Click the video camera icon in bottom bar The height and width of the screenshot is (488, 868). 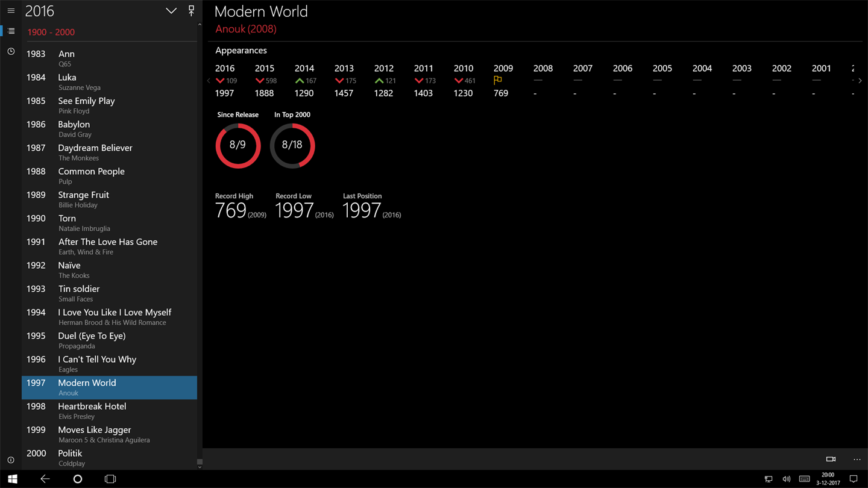pos(831,459)
